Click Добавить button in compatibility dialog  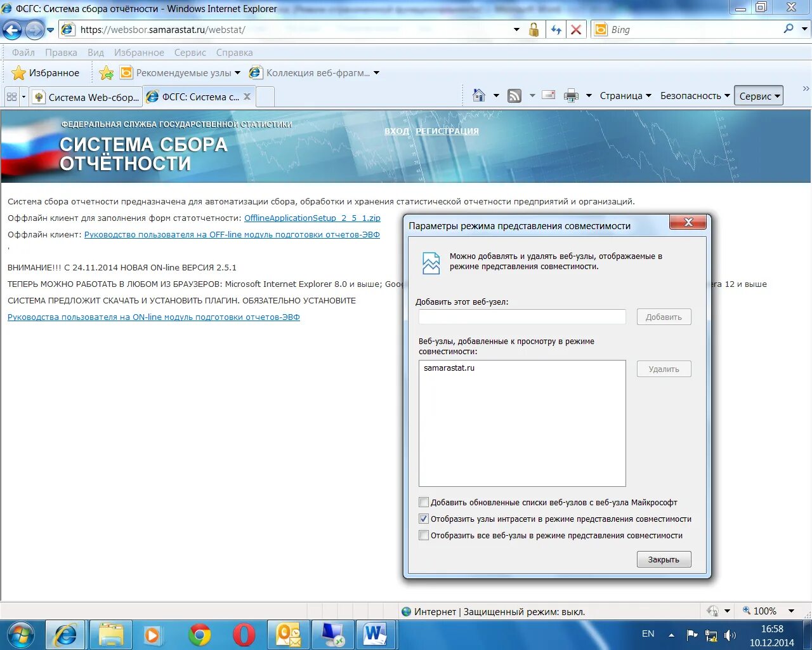click(664, 317)
